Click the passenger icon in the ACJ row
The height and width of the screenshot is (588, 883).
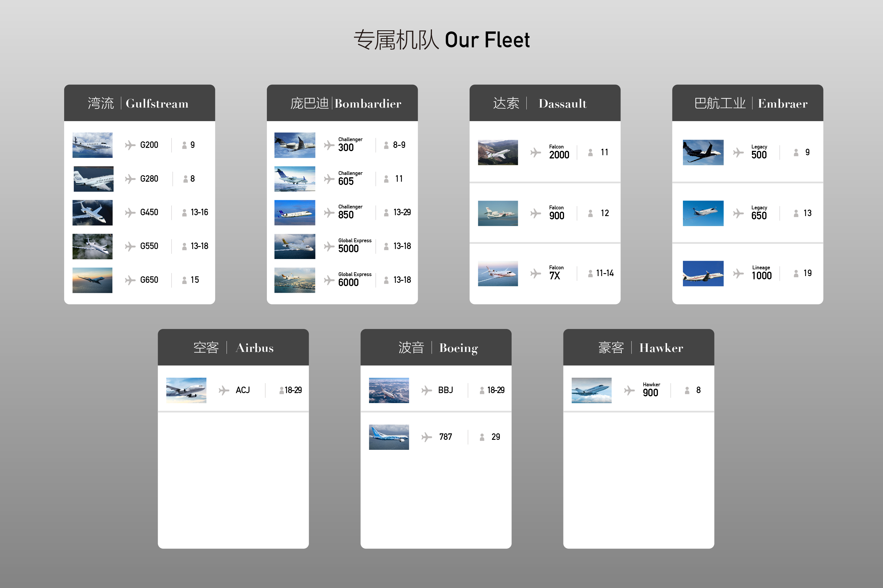[x=282, y=390]
